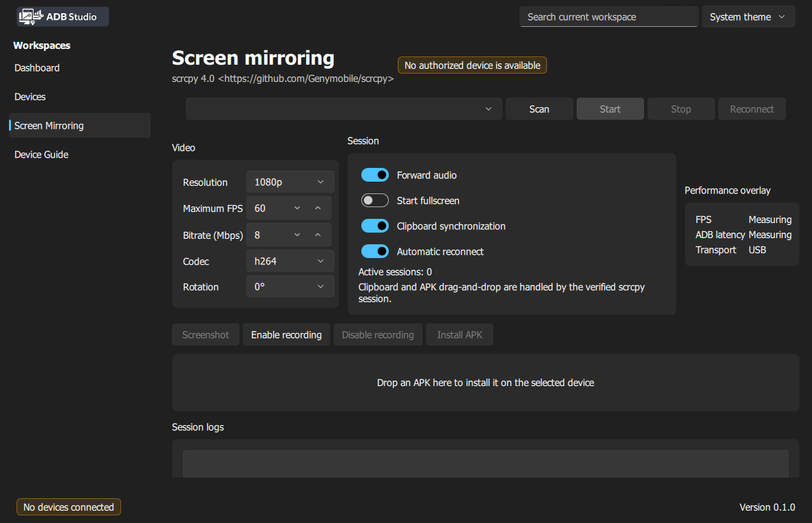
Task: Click the No authorized device is available badge
Action: (472, 65)
